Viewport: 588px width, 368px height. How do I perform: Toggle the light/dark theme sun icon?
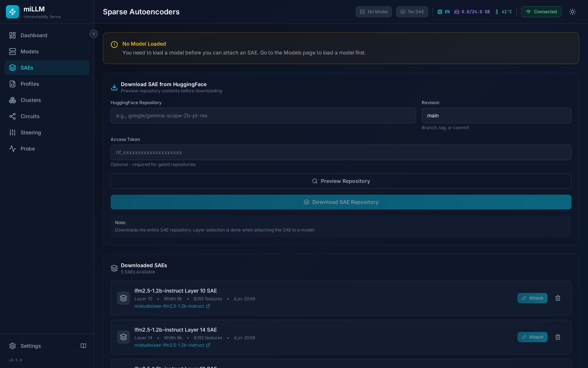(572, 12)
